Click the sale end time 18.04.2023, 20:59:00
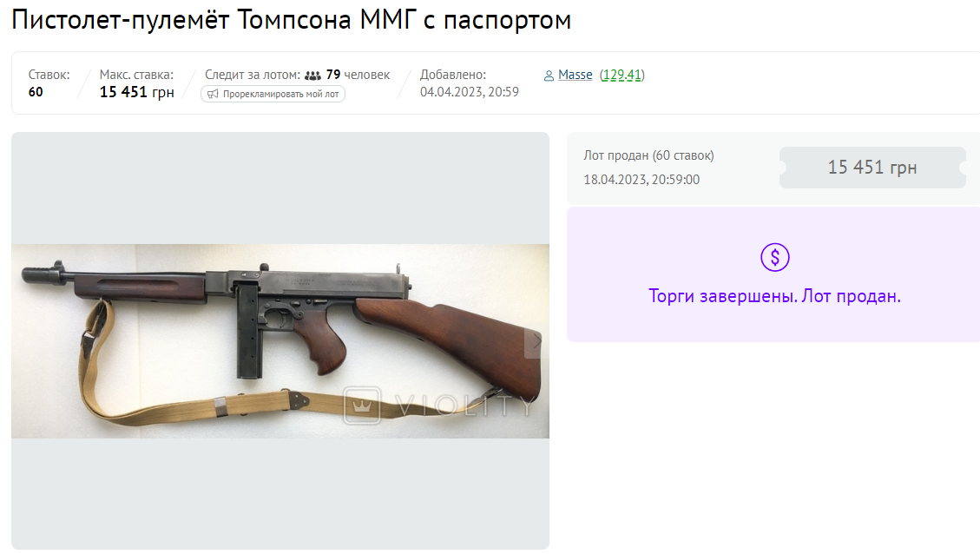This screenshot has height=554, width=980. 641,180
